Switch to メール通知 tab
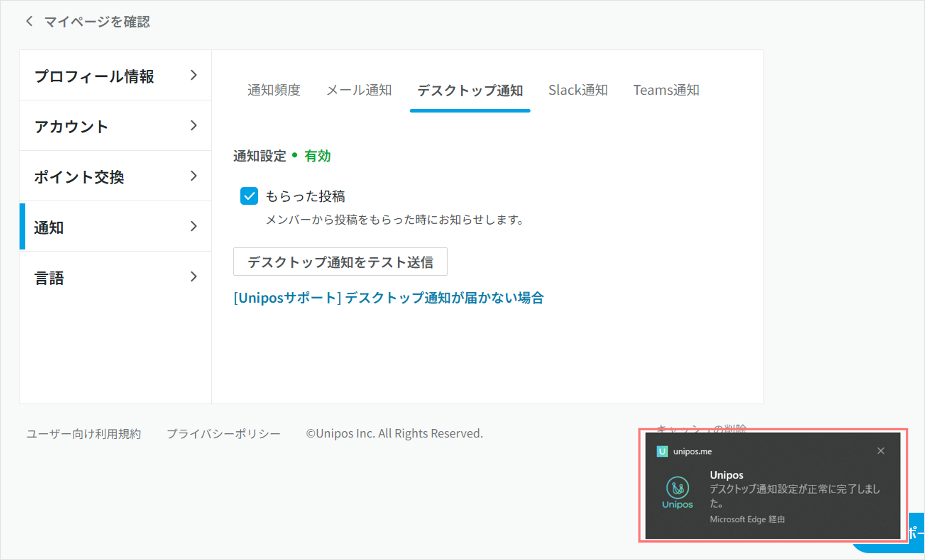 359,90
